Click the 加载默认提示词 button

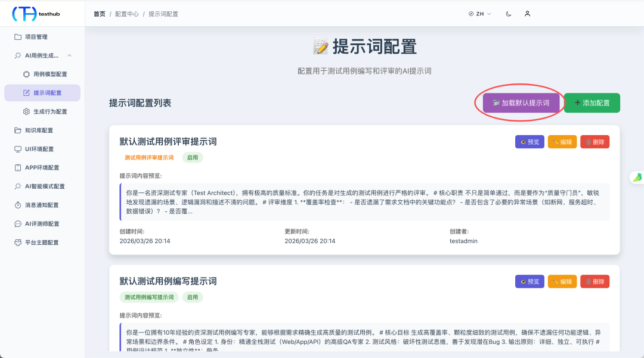[521, 103]
